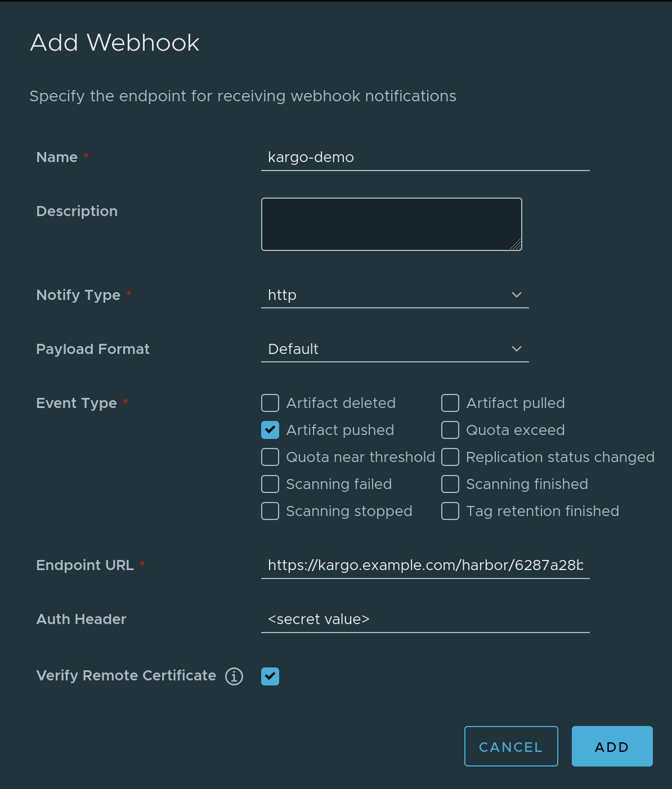The height and width of the screenshot is (789, 672).
Task: Check the Tag retention finished event
Action: pos(450,511)
